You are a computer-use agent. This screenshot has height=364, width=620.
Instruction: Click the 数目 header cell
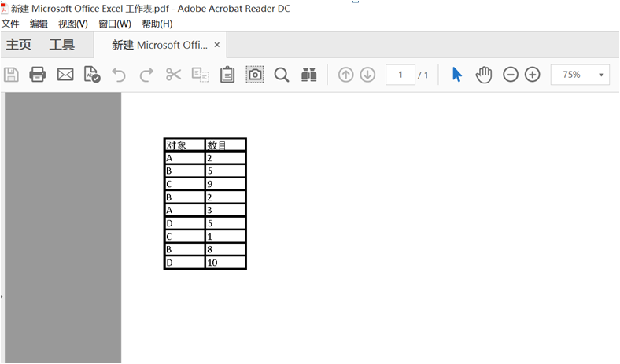(x=225, y=145)
